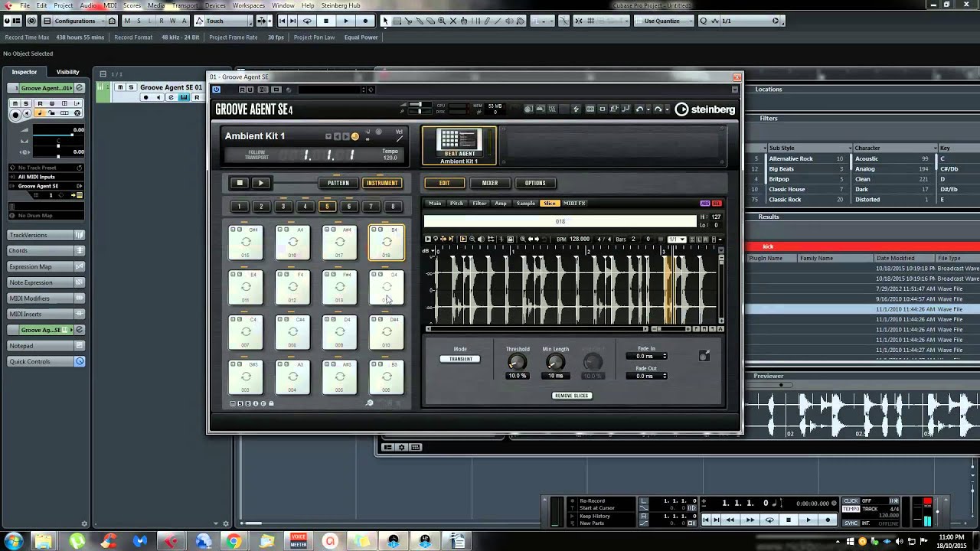The width and height of the screenshot is (980, 551).
Task: Trigger pad B4 slice 018
Action: tap(387, 243)
